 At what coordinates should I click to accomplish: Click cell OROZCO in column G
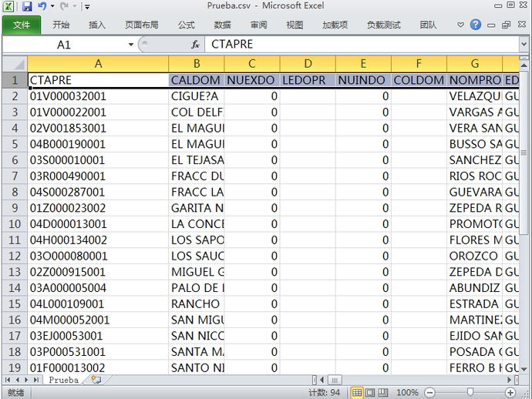coord(475,256)
